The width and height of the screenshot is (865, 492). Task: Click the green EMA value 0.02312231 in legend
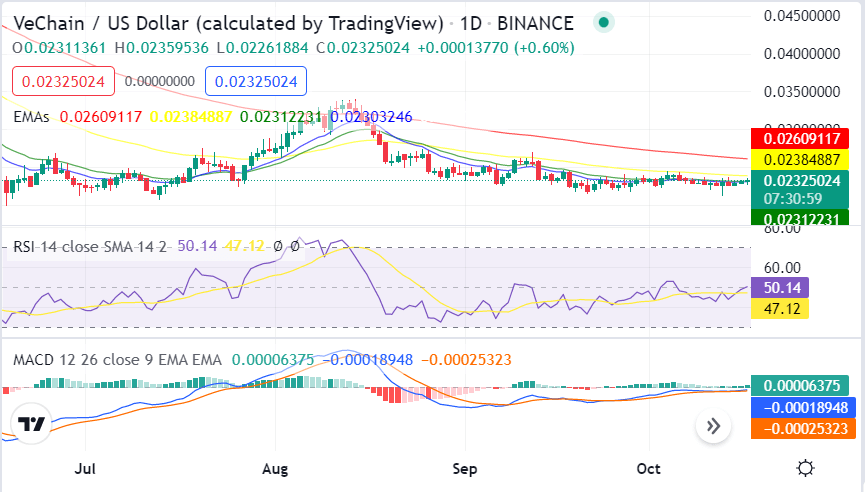(281, 117)
